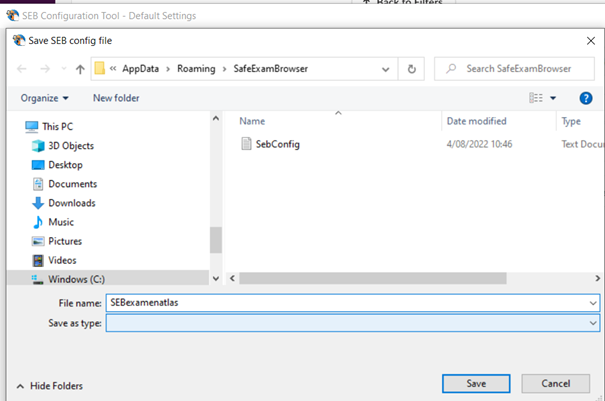Click the Up one level arrow

point(78,69)
